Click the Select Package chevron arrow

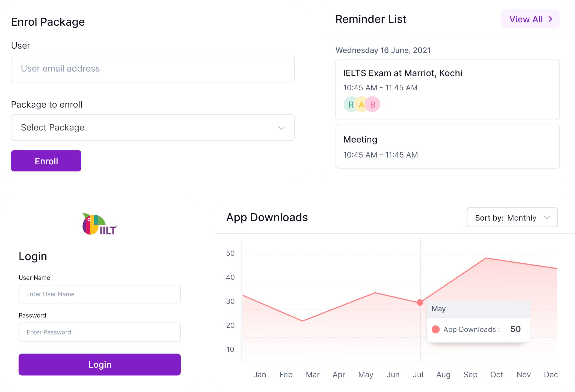point(281,128)
